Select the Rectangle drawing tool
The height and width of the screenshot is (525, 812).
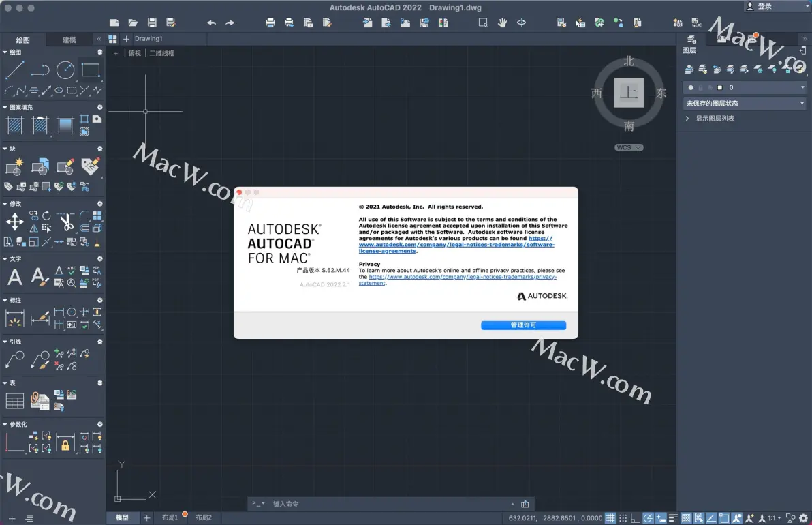point(91,70)
